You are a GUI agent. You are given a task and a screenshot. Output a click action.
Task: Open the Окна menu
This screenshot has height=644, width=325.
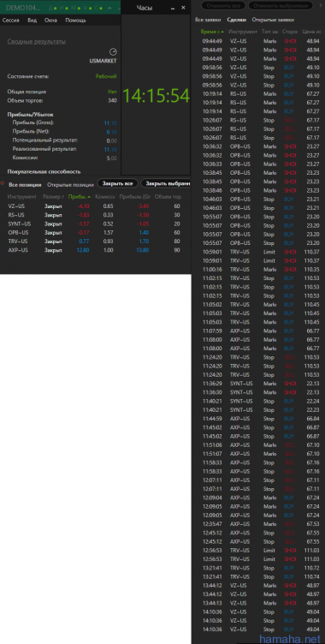[x=50, y=20]
